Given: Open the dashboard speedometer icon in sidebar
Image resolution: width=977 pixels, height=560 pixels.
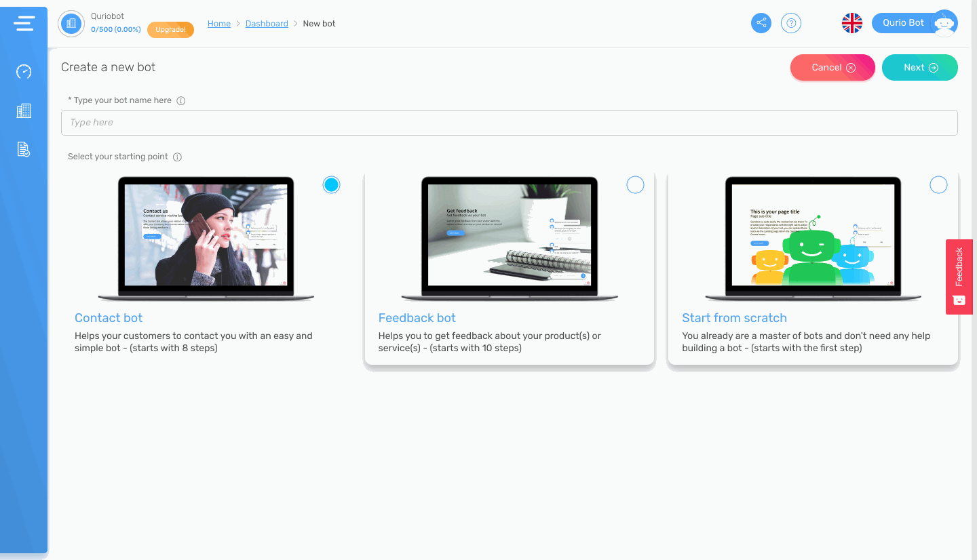Looking at the screenshot, I should tap(24, 71).
